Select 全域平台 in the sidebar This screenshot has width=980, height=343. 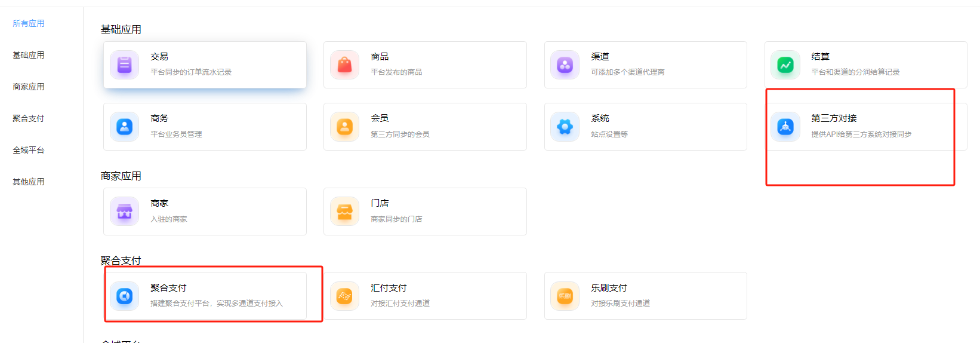tap(29, 150)
